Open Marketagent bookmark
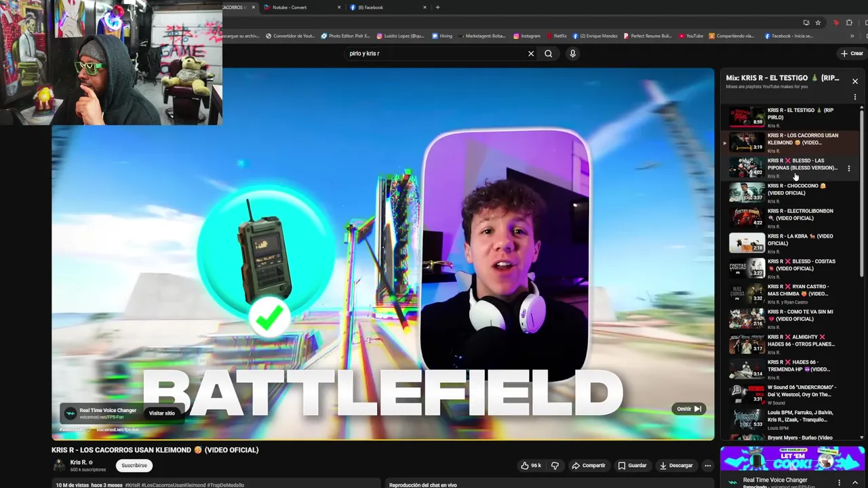This screenshot has height=488, width=868. tap(482, 36)
